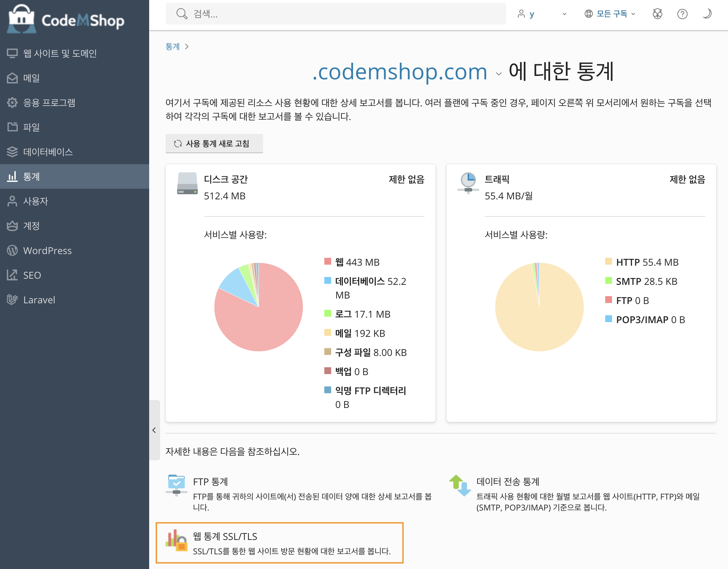Open 데이터 전송 통계 link
The width and height of the screenshot is (728, 569).
[x=508, y=481]
